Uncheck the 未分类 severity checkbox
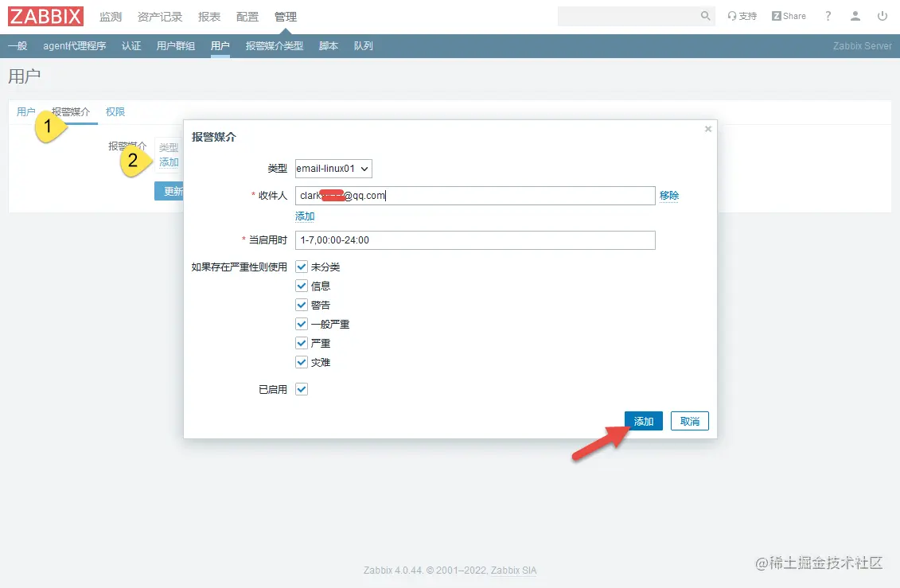The width and height of the screenshot is (900, 588). click(x=301, y=267)
